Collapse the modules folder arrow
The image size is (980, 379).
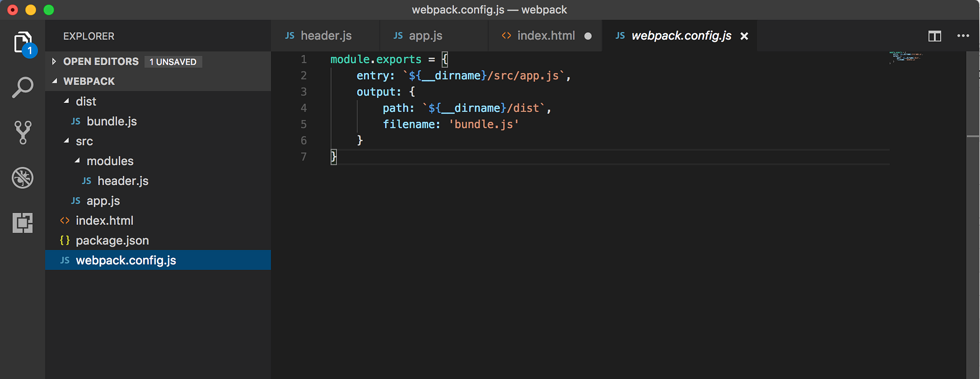click(x=77, y=161)
